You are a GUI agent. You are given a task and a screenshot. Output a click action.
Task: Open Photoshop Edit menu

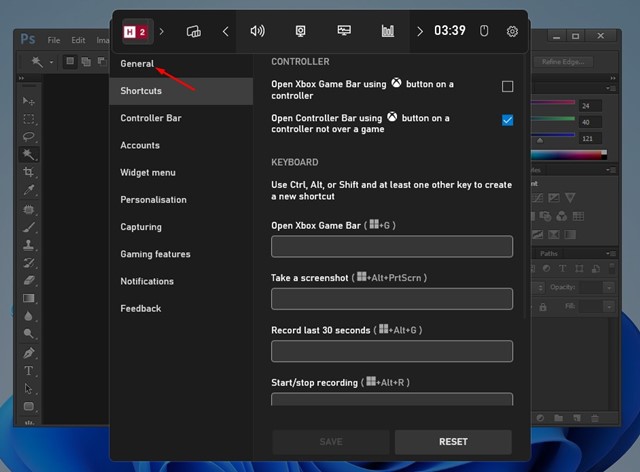[x=78, y=40]
